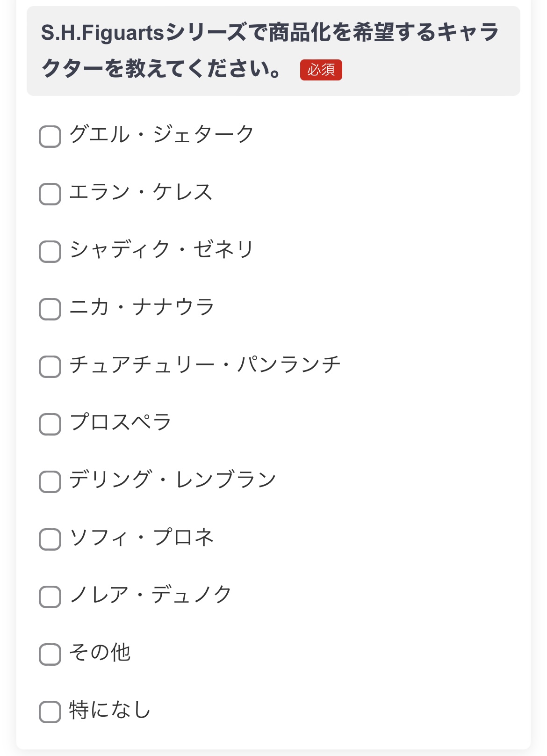Viewport: 547px width, 756px height.
Task: Tick the ソフィ・プロネ checkbox
Action: 50,539
